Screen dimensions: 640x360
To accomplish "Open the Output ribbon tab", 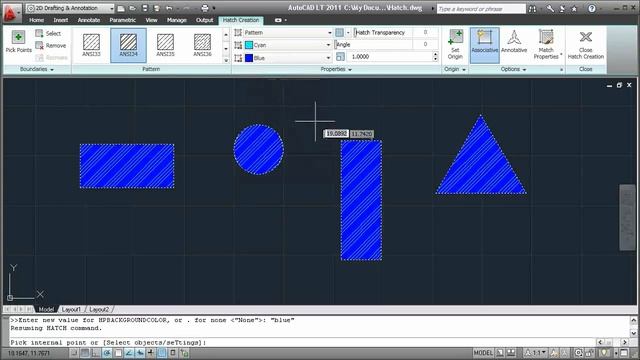I will point(204,20).
